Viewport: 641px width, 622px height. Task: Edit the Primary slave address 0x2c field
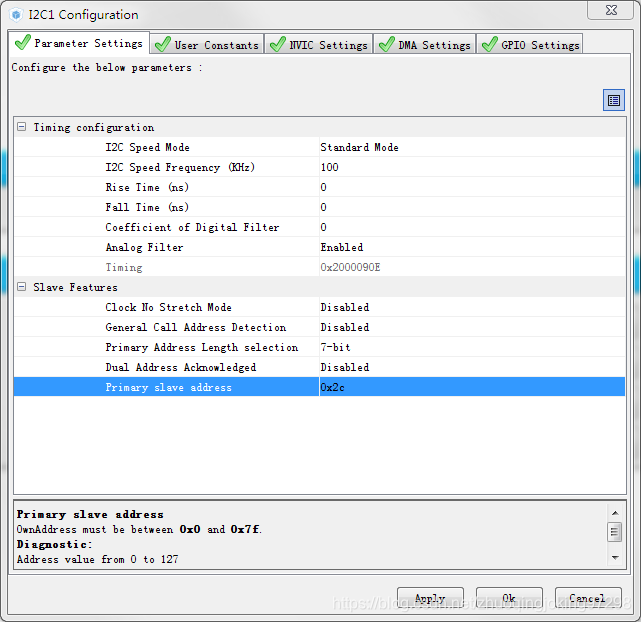tap(472, 387)
